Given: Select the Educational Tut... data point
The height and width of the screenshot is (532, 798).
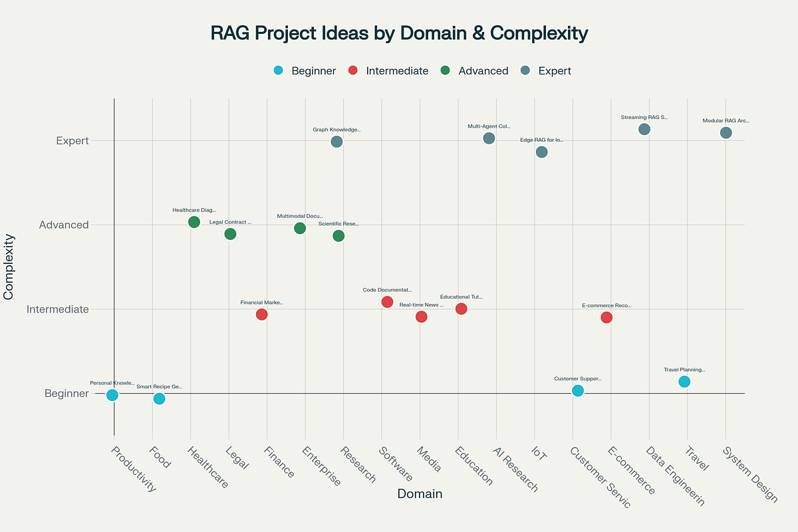Looking at the screenshot, I should pos(462,309).
